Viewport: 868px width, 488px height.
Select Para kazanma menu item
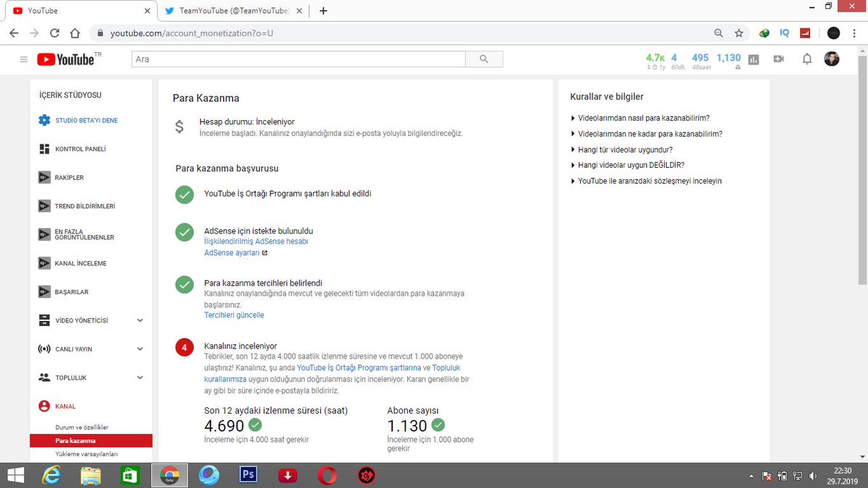point(91,440)
